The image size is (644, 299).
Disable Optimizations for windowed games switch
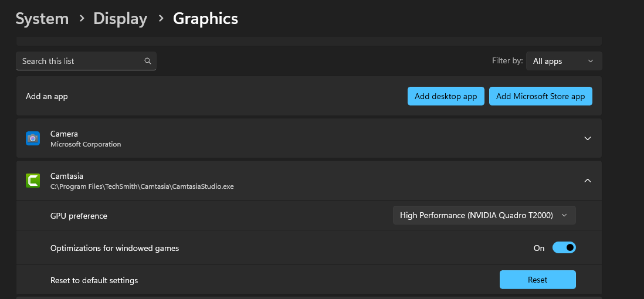[x=564, y=248]
